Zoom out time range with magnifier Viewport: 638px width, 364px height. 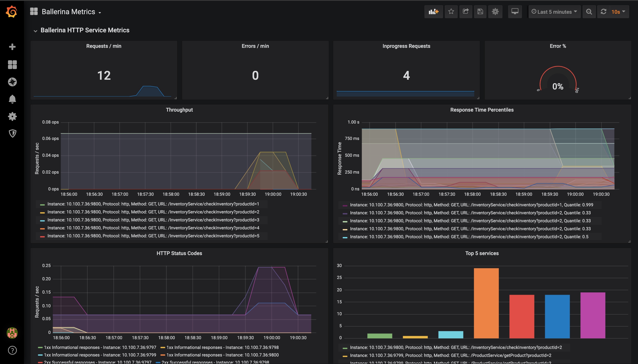point(589,12)
